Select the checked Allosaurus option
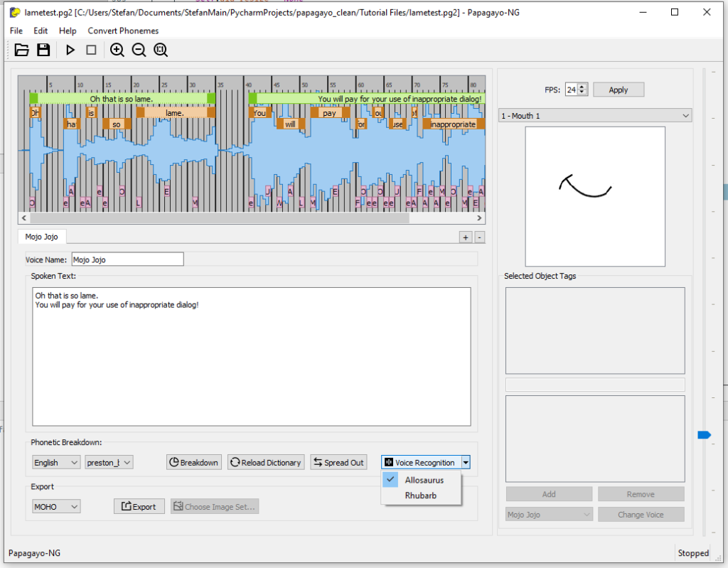 [424, 480]
